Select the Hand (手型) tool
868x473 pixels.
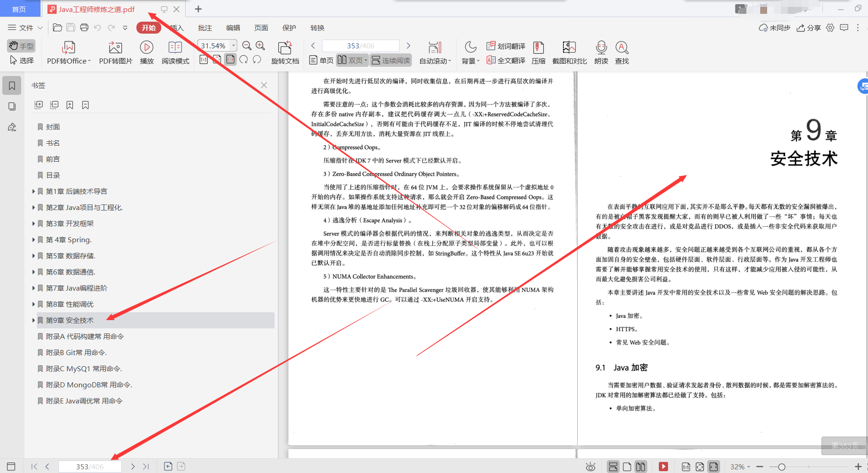(x=21, y=46)
